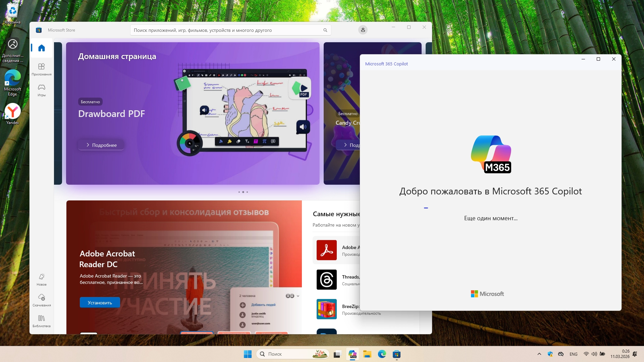Open the Windows Start menu

coord(248,354)
